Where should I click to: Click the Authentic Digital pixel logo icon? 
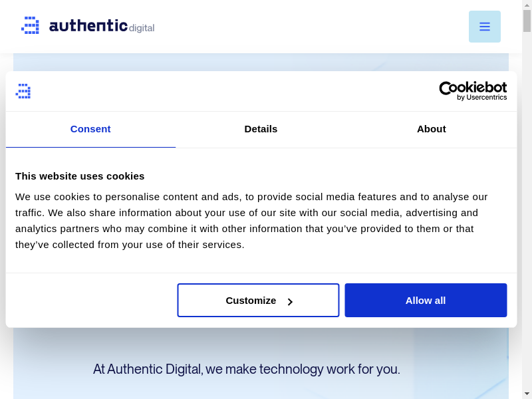[x=31, y=26]
